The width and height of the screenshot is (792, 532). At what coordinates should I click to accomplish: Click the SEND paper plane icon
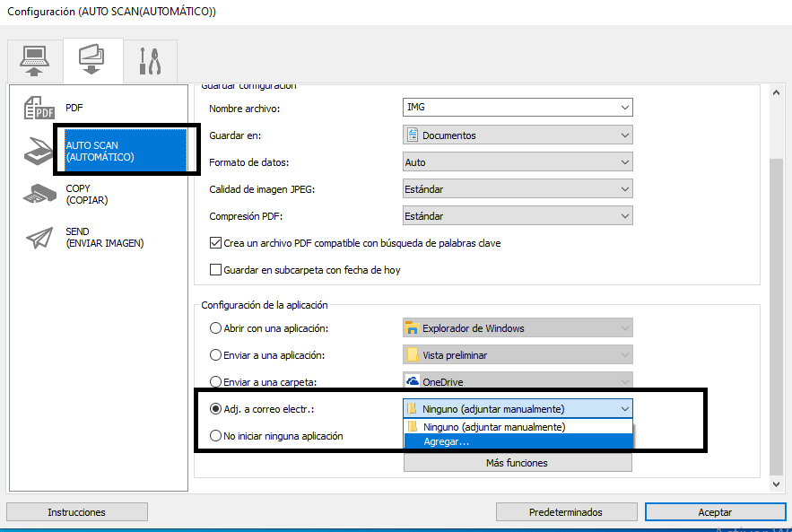click(x=39, y=237)
